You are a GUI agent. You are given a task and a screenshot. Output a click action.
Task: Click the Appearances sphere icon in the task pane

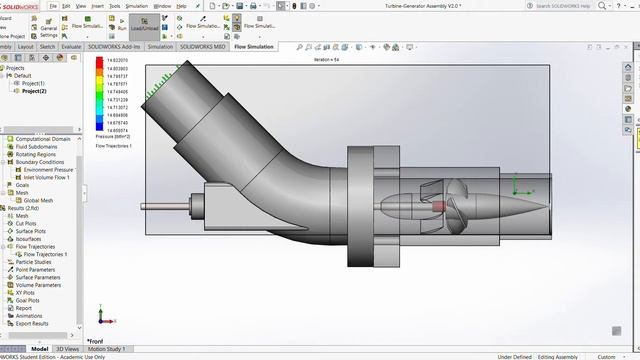tap(628, 109)
